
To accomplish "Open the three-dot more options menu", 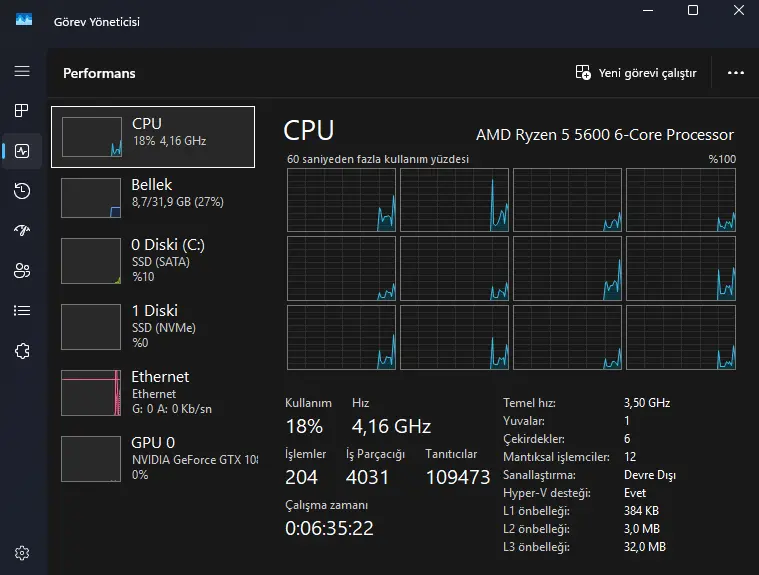I will [x=736, y=73].
